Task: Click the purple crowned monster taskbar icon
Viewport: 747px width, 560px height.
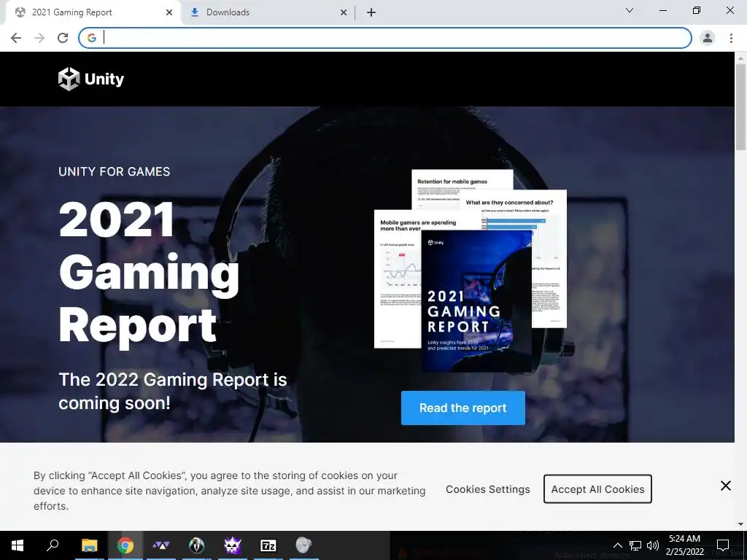Action: point(233,545)
